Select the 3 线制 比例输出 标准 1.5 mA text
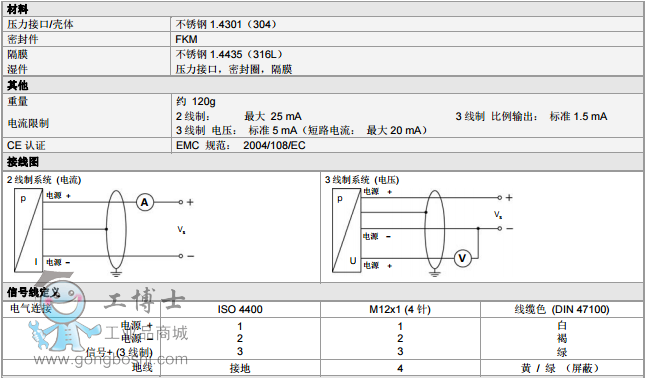 531,116
